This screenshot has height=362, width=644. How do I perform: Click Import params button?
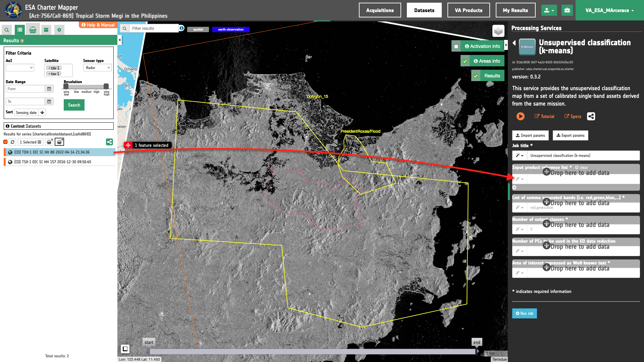[x=530, y=135]
